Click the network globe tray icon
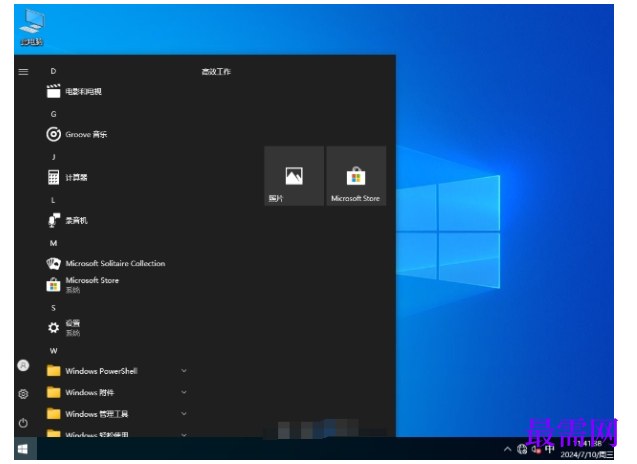The image size is (637, 464). click(522, 449)
